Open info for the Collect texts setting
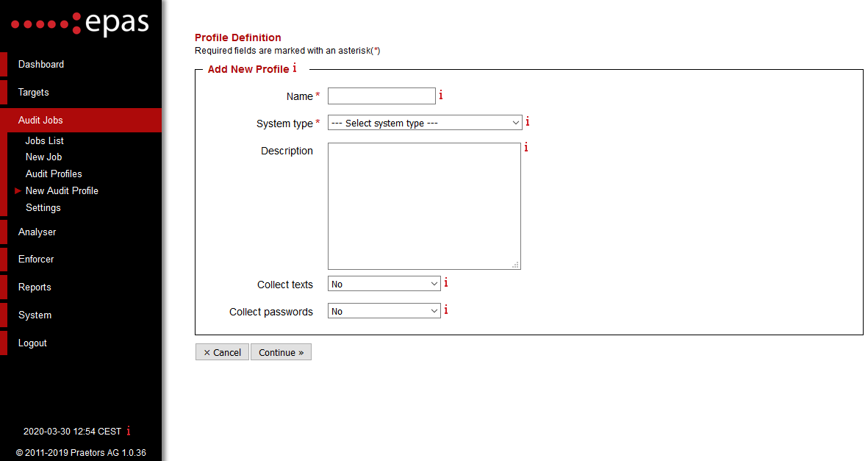The image size is (868, 461). [445, 282]
